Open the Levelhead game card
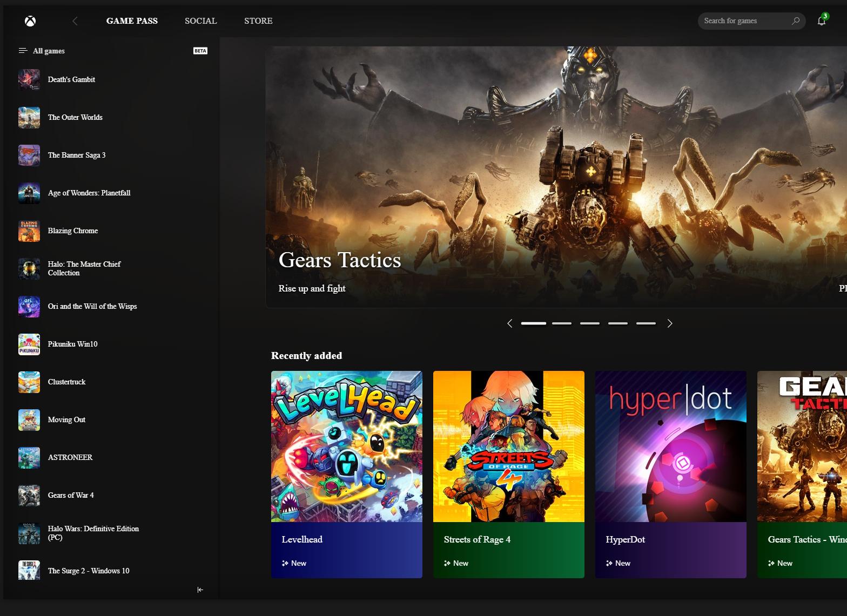This screenshot has width=847, height=616. (347, 475)
